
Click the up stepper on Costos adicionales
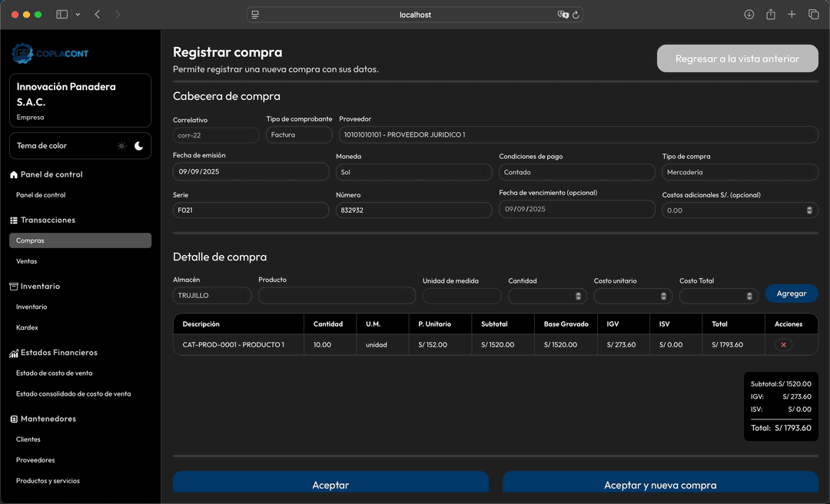(808, 207)
